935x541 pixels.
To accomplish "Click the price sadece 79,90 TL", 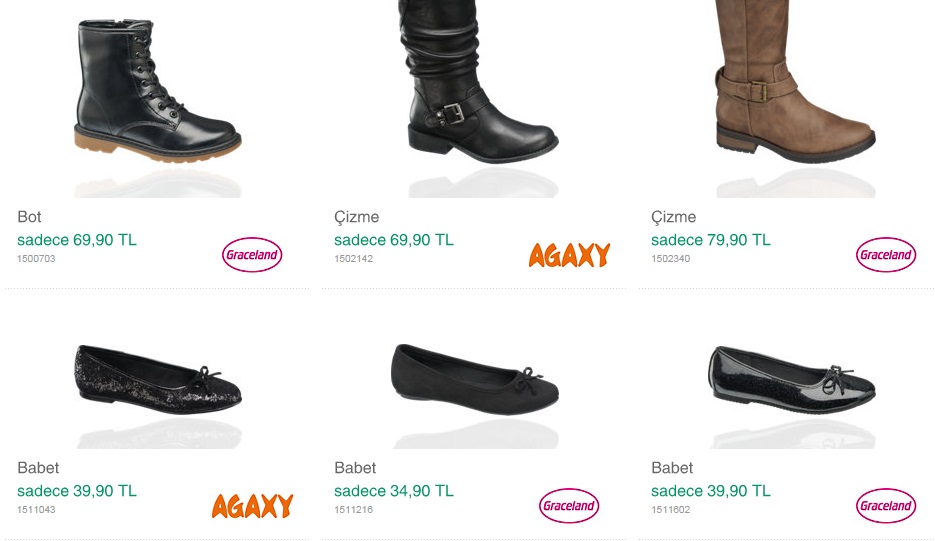I will [711, 240].
